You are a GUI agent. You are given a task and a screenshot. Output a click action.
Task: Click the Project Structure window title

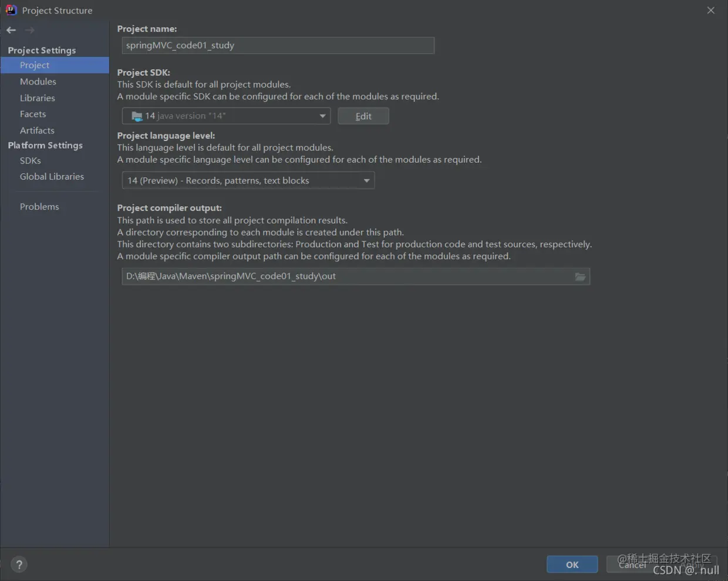pyautogui.click(x=57, y=11)
